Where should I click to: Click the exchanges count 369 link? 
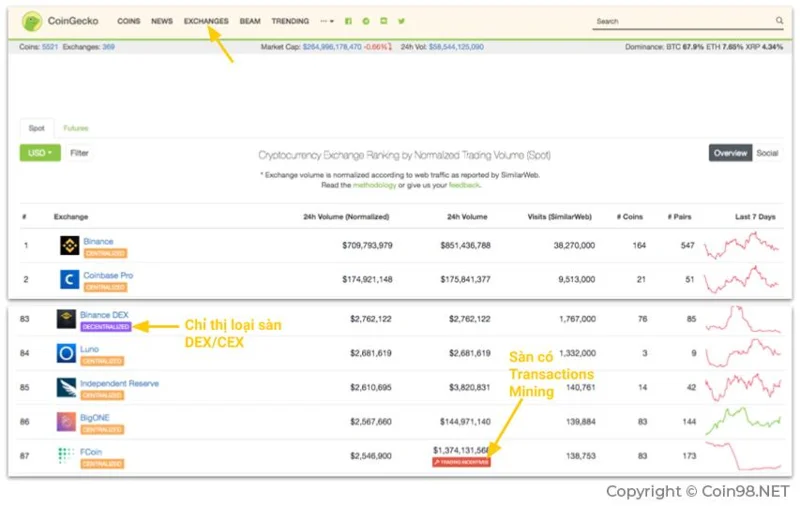click(x=108, y=46)
